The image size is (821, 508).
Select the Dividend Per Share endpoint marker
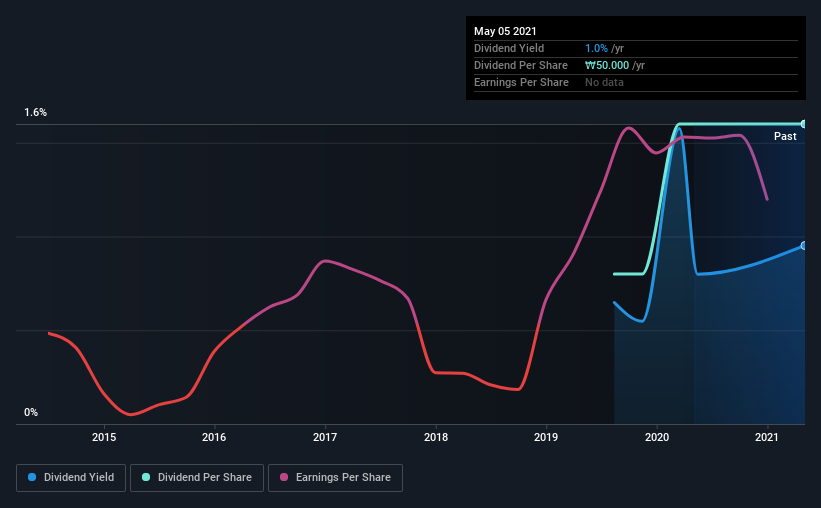(804, 124)
